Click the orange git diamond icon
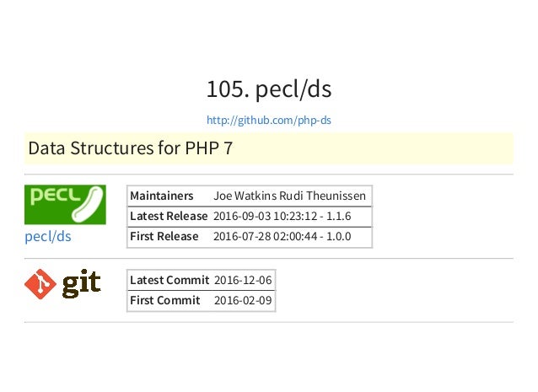 click(x=40, y=284)
